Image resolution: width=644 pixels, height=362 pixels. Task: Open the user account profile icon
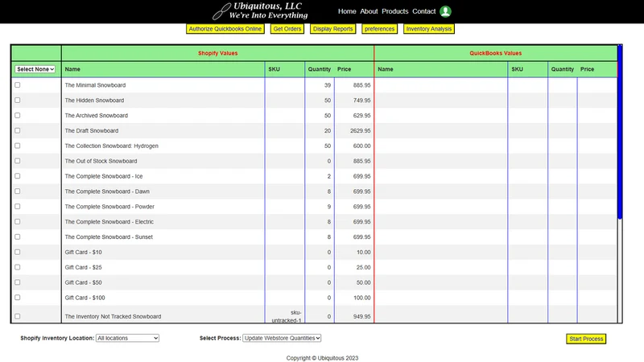(445, 11)
